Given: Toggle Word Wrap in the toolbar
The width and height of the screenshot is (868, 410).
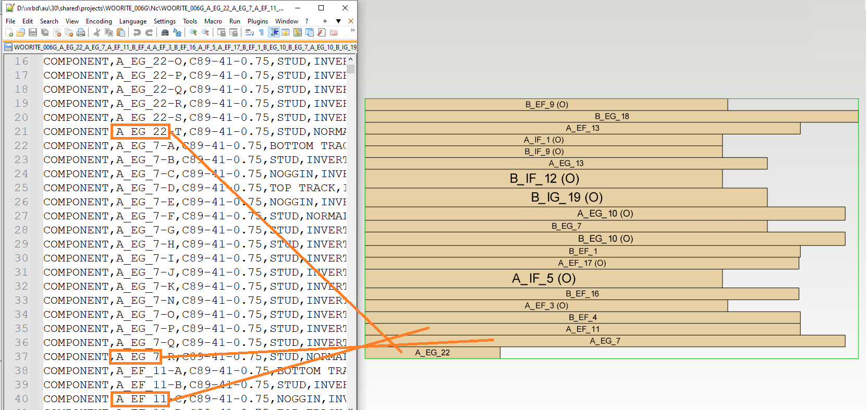Looking at the screenshot, I should [x=250, y=33].
